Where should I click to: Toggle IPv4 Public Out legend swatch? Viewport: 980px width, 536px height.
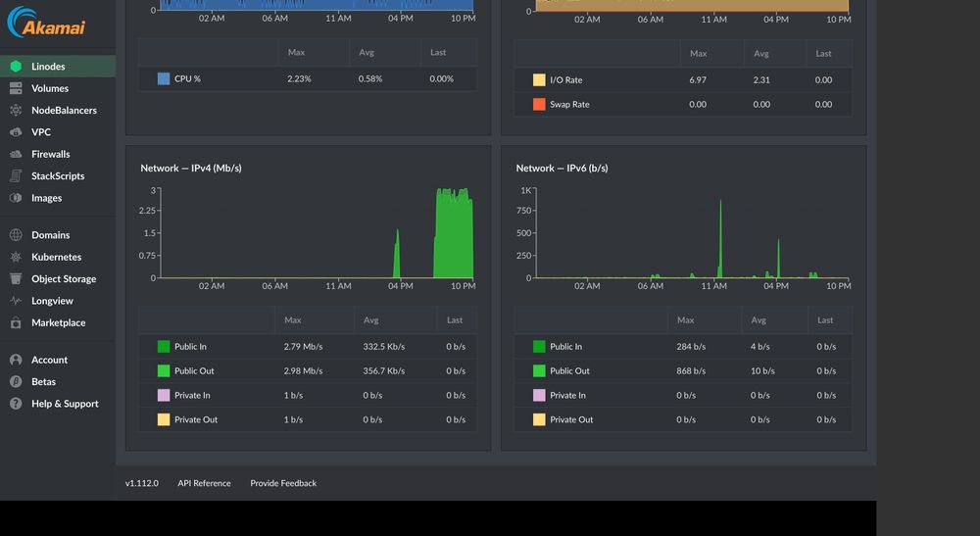point(164,370)
